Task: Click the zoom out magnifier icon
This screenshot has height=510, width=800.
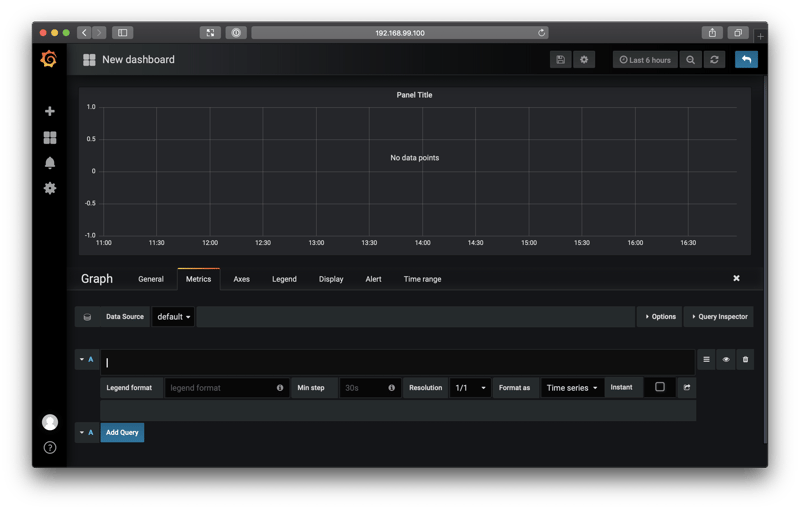Action: (690, 60)
